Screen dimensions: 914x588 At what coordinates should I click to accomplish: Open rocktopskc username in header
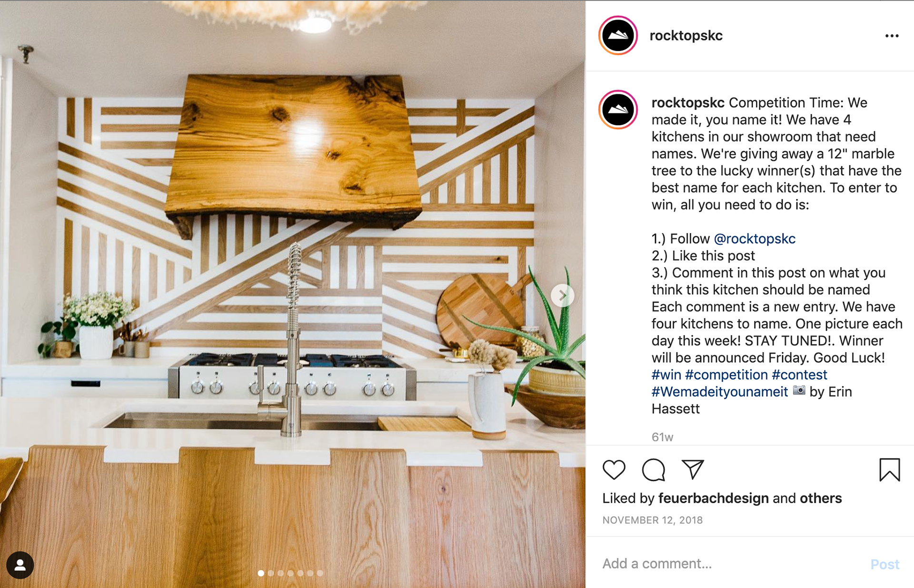click(686, 35)
